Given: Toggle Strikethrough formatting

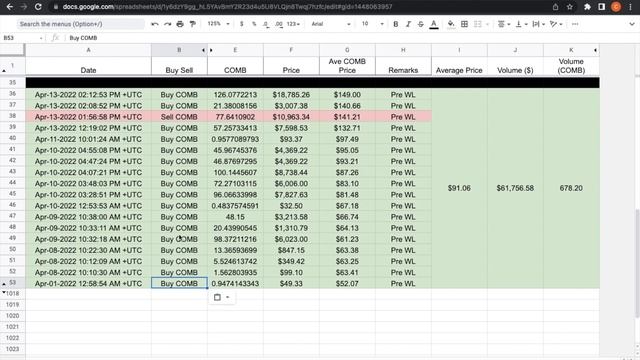Looking at the screenshot, I should coord(421,24).
